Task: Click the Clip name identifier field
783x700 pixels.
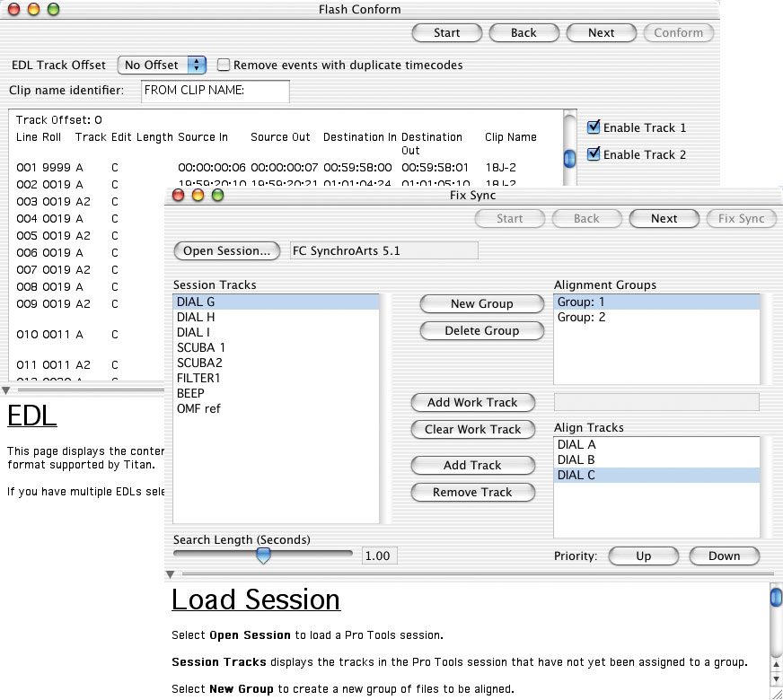Action: pyautogui.click(x=216, y=91)
